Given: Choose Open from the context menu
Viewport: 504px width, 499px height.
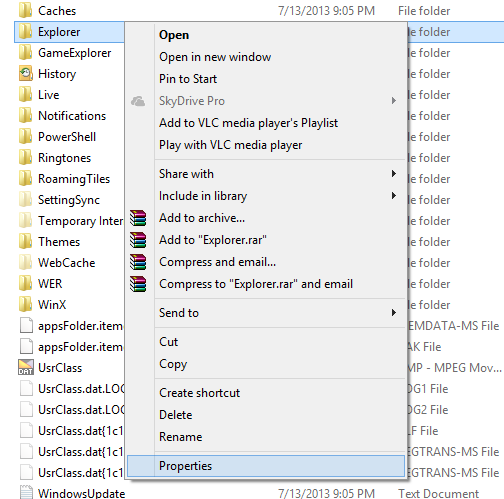Looking at the screenshot, I should (x=266, y=35).
